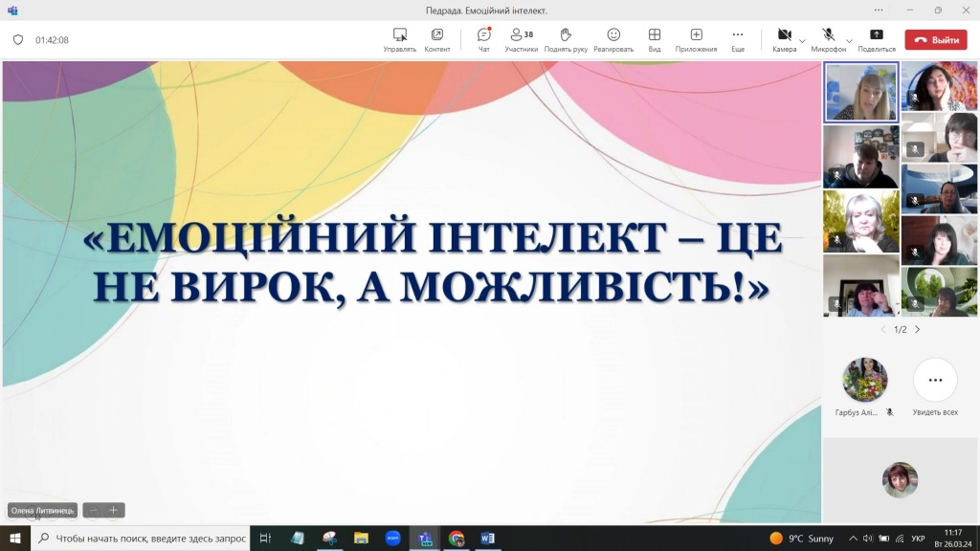Click the meeting timer 01:42:08
The image size is (980, 551).
click(x=52, y=40)
